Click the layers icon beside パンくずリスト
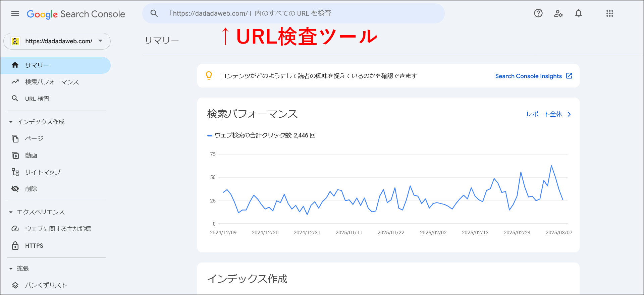 click(15, 285)
